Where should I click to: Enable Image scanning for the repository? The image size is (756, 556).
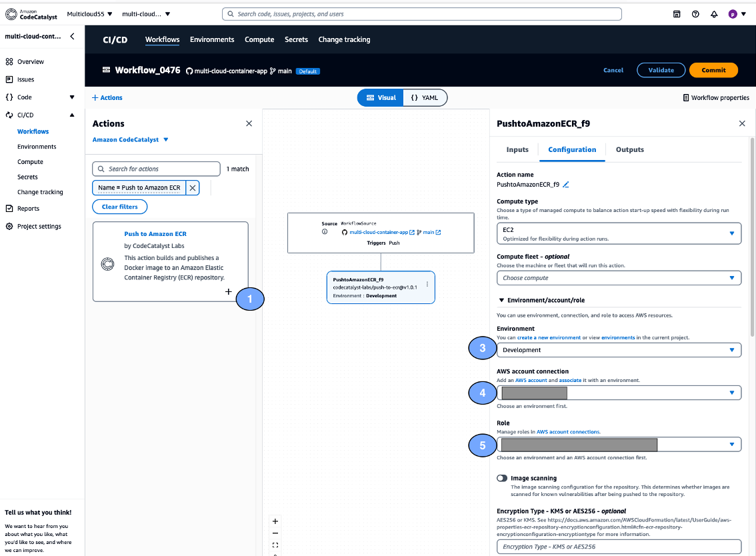pos(502,478)
